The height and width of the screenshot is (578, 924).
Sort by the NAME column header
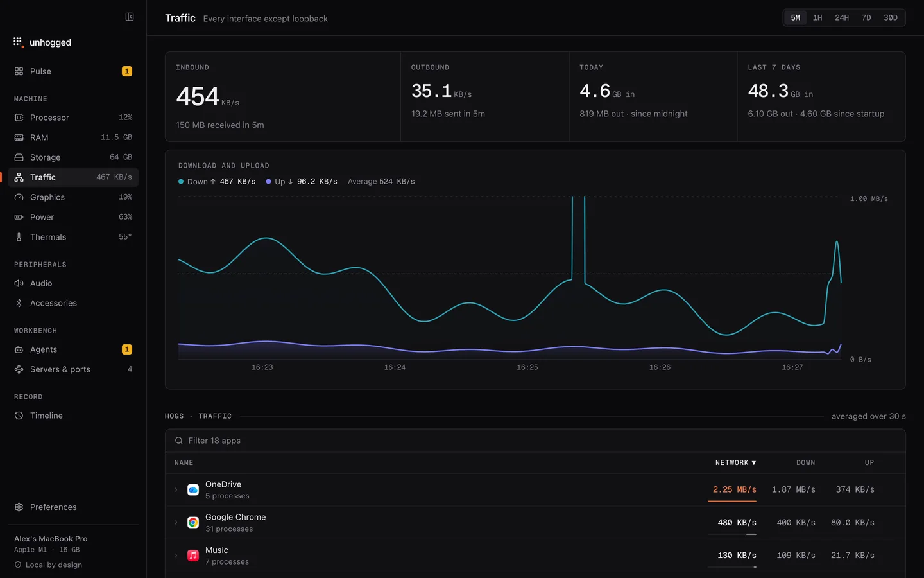tap(184, 463)
